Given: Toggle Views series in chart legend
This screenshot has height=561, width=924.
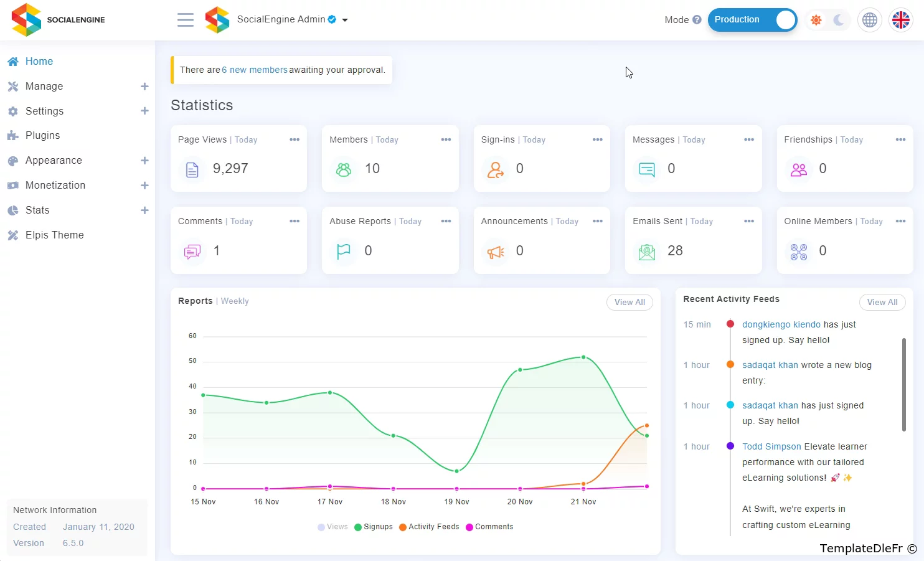Looking at the screenshot, I should point(332,527).
